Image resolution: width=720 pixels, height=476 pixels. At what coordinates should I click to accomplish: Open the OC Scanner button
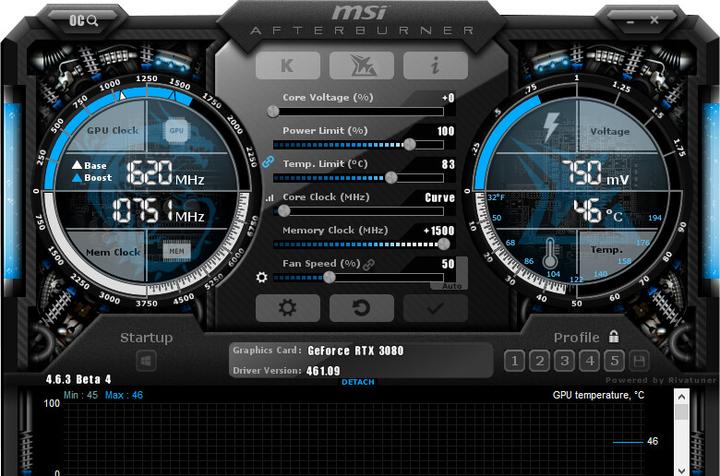[83, 21]
